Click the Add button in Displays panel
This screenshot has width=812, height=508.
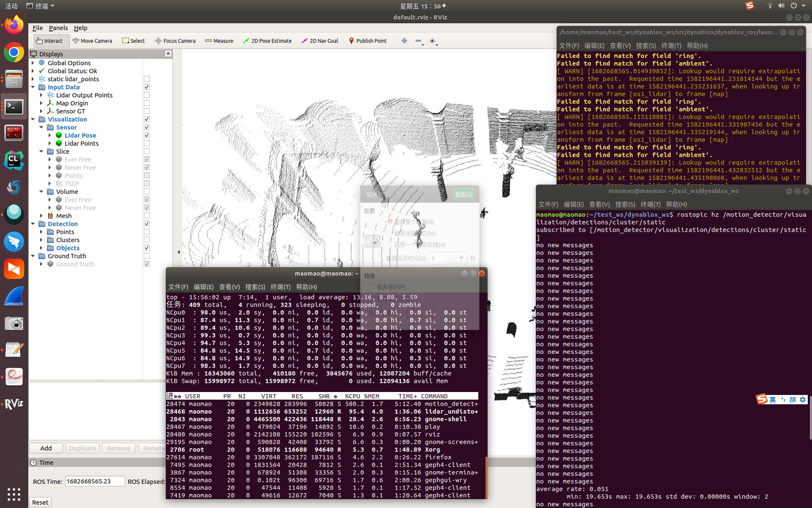46,448
